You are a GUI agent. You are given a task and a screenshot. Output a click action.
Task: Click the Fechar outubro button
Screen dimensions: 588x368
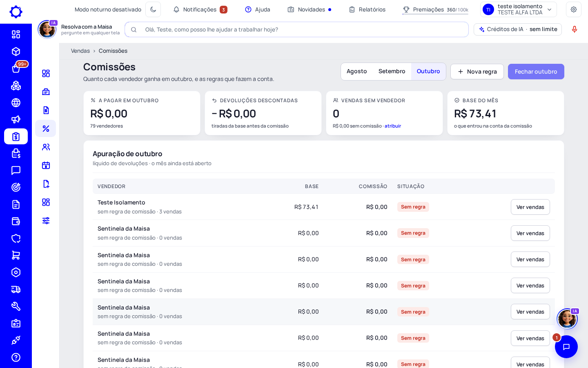pyautogui.click(x=536, y=72)
